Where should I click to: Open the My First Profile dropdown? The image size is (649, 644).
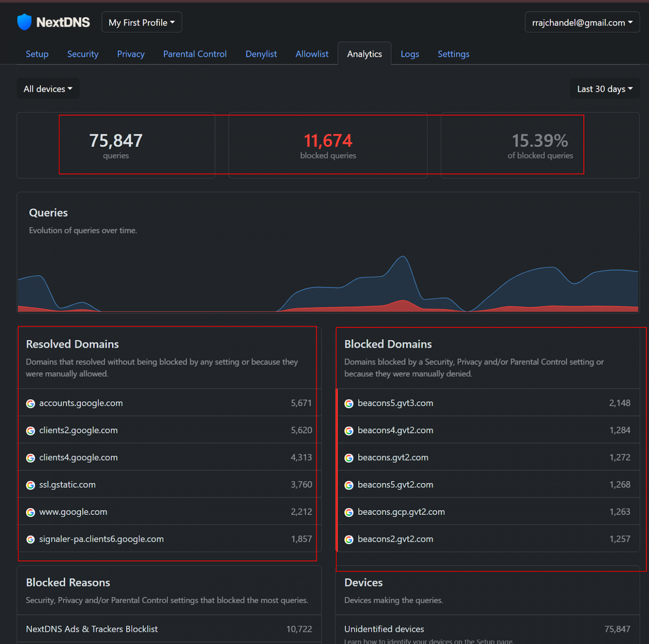pos(141,22)
